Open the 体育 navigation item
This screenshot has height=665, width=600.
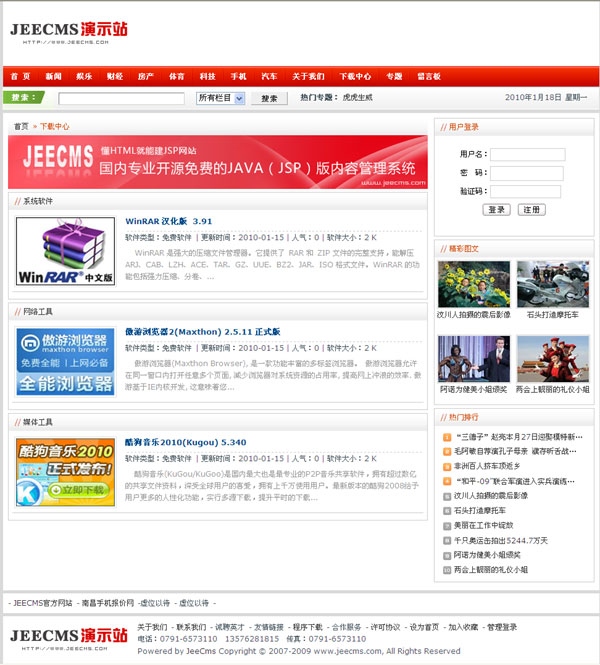(176, 76)
